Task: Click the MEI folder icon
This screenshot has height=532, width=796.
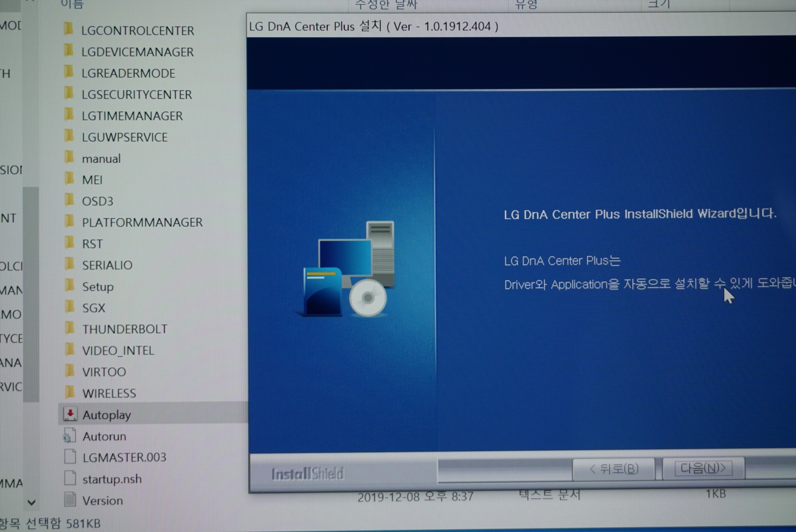Action: coord(69,178)
